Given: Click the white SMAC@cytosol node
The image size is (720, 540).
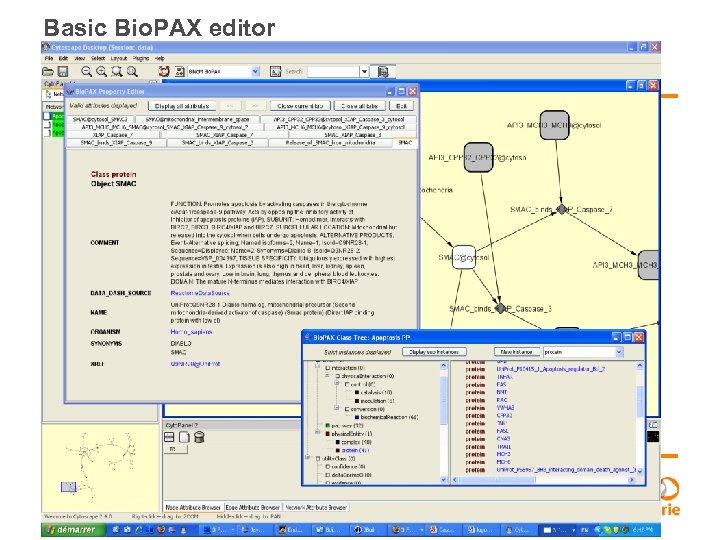Looking at the screenshot, I should click(464, 257).
